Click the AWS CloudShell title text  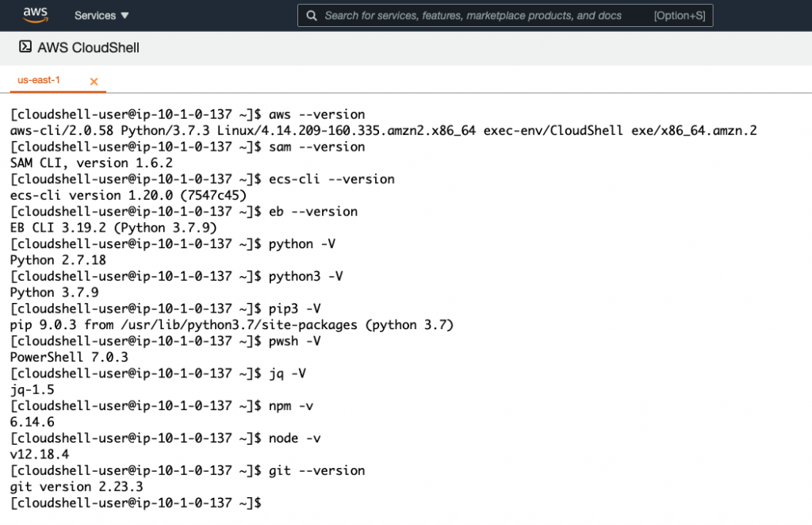[88, 48]
